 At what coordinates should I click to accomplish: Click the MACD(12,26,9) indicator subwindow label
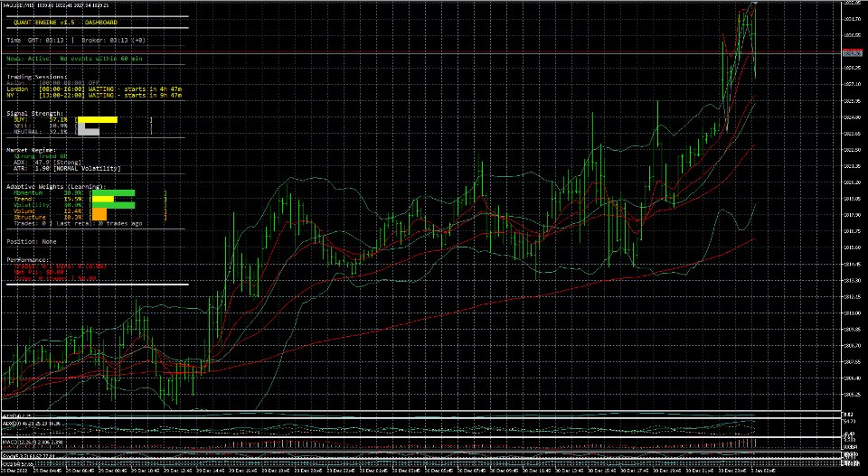tap(31, 443)
